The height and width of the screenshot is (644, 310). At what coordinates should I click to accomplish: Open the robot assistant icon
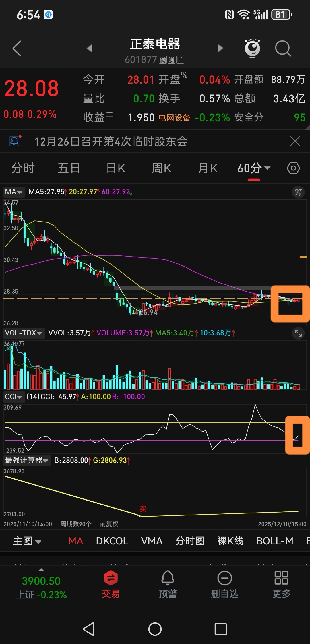point(252,48)
